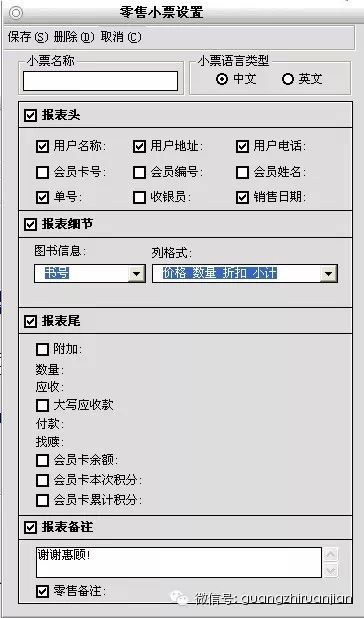
Task: Click 取消 (C) to cancel
Action: (121, 37)
